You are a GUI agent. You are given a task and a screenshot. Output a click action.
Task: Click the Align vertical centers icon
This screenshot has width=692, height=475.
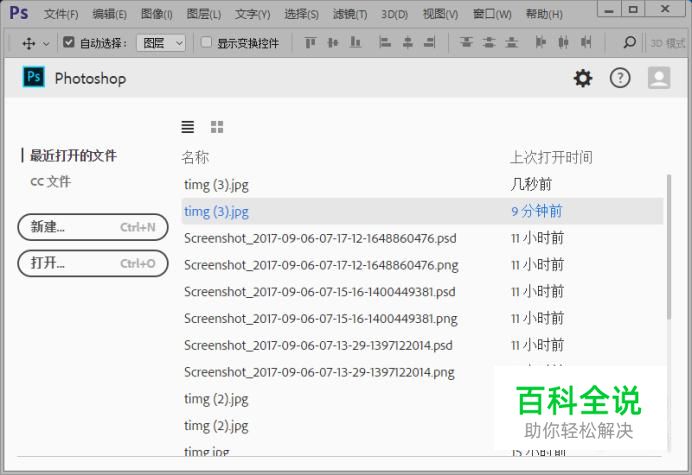333,42
